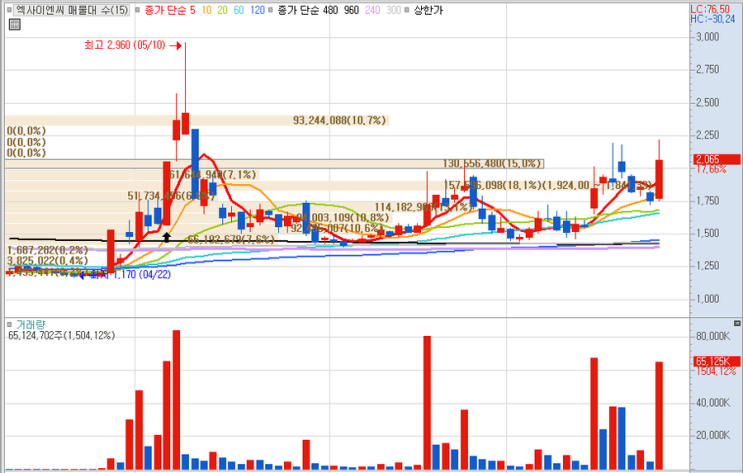Click the 1,687,282(0,2%) volume profile label
743x473 pixels.
tap(47, 250)
